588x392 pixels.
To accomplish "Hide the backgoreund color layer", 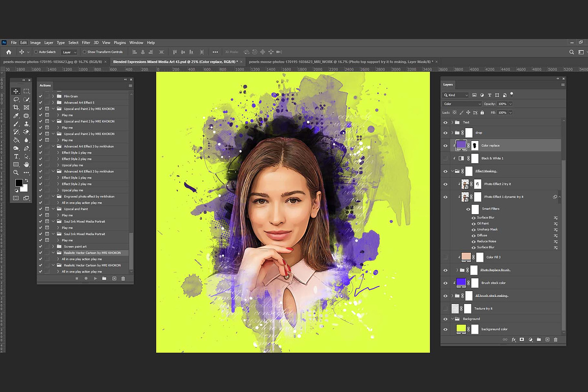I will (x=445, y=329).
